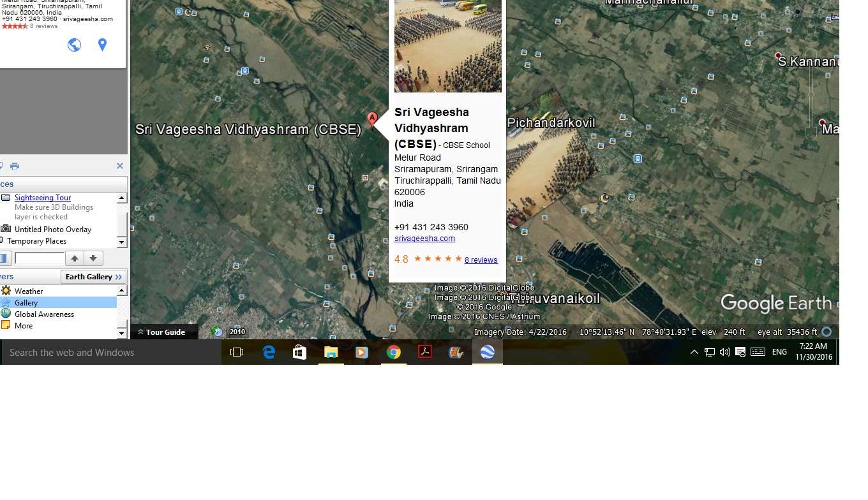868x500 pixels.
Task: Click the red placemark pin A on map
Action: [372, 119]
